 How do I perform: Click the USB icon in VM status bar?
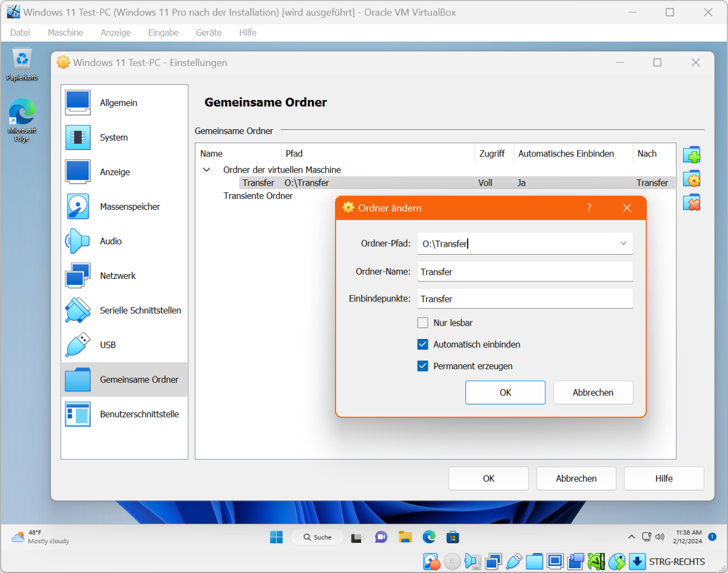[x=514, y=561]
